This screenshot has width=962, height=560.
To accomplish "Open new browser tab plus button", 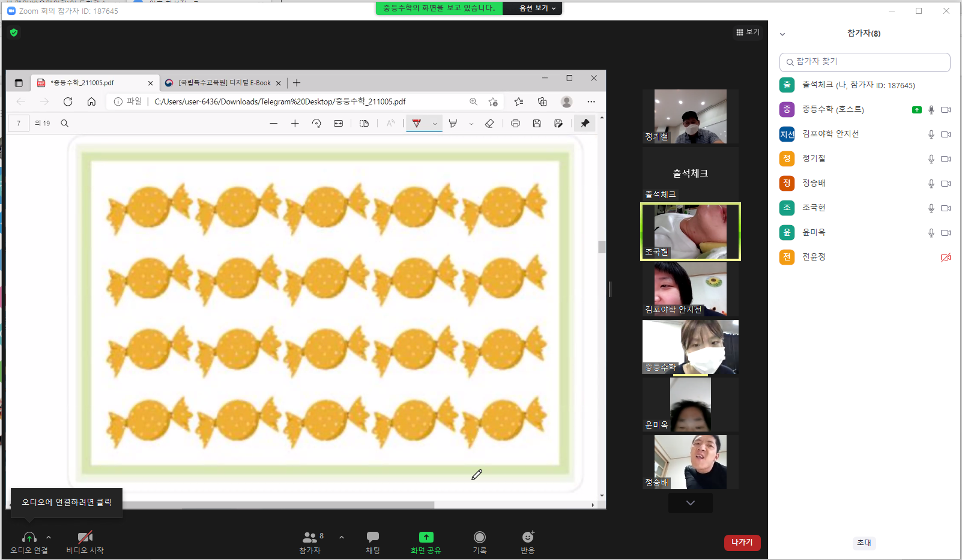I will tap(297, 83).
